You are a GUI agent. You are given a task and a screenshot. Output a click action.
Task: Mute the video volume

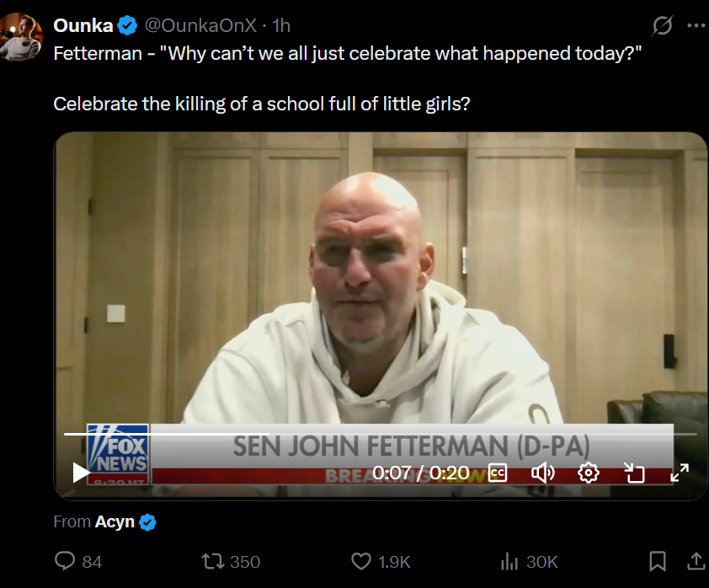click(x=543, y=473)
